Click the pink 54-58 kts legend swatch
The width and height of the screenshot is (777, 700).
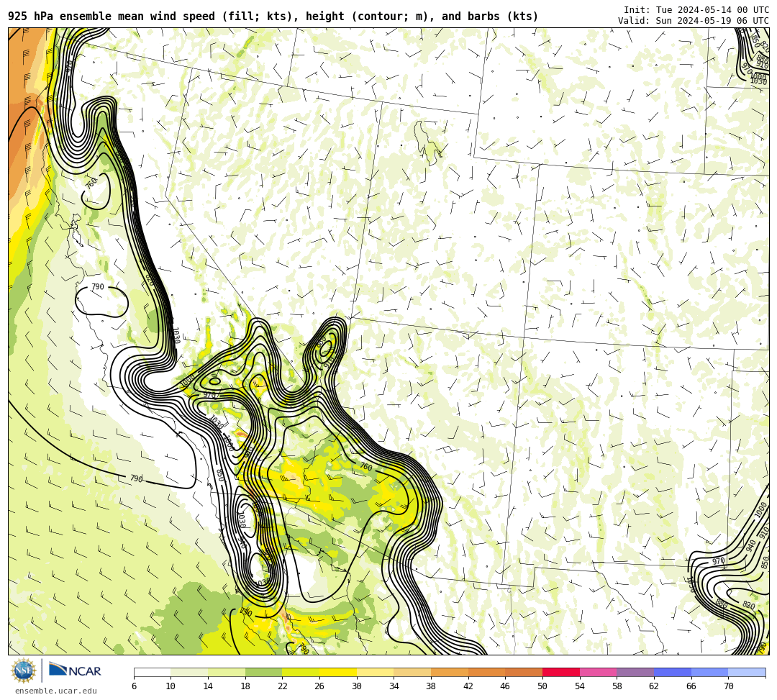coord(598,672)
